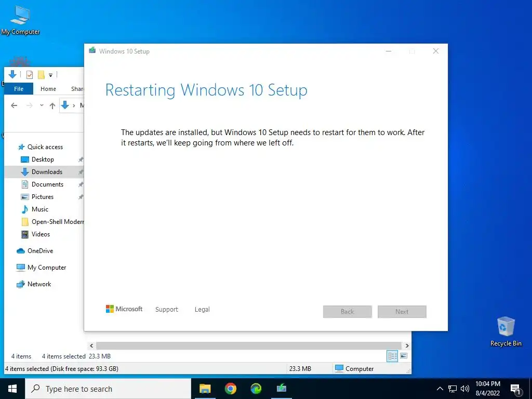Click horizontal scrollbar left arrow in Explorer
The image size is (532, 399).
tap(91, 345)
